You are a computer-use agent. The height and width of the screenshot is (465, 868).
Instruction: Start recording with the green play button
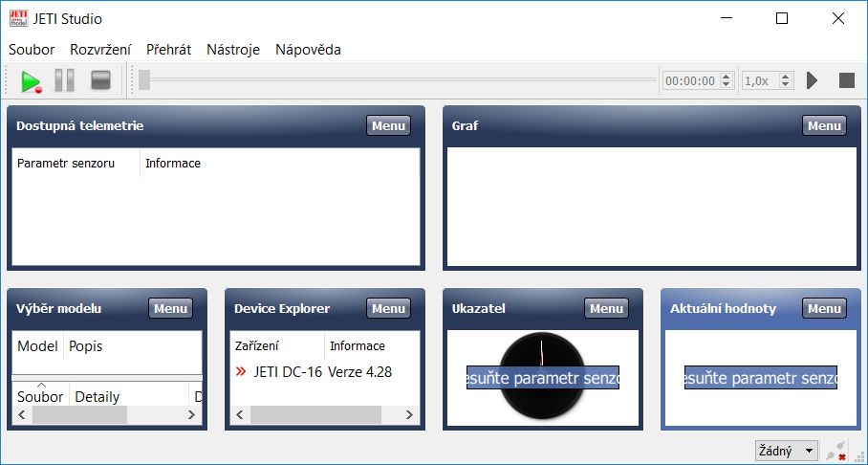31,81
